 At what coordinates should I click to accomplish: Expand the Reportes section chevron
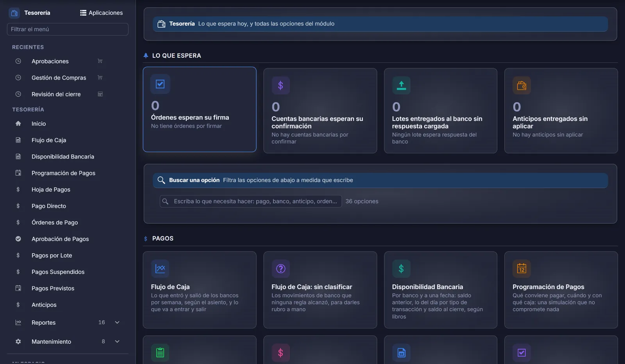117,323
